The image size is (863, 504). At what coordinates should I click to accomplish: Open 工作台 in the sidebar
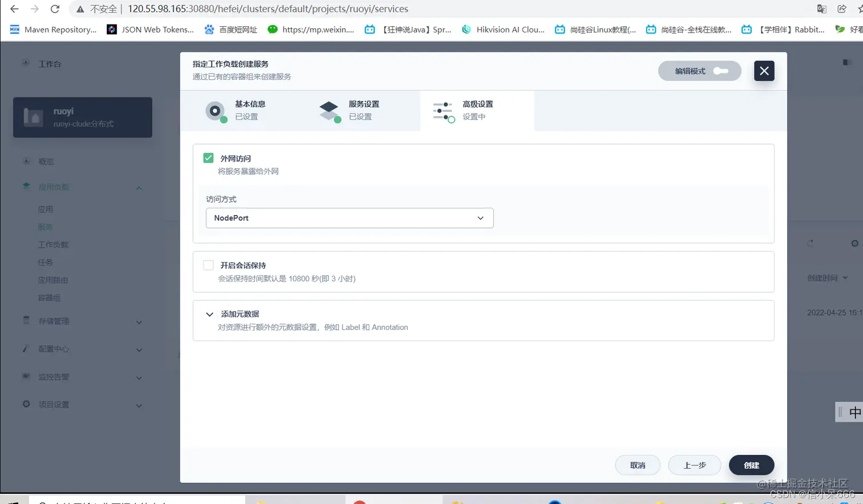pos(50,64)
